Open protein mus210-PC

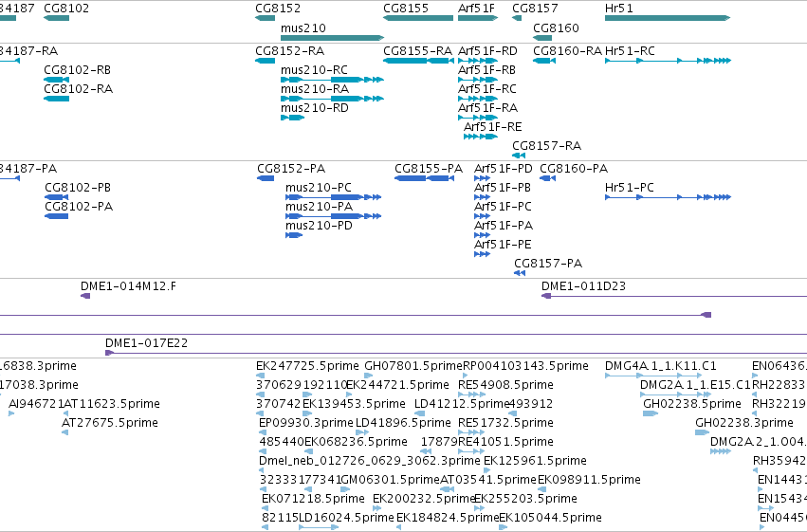point(334,197)
